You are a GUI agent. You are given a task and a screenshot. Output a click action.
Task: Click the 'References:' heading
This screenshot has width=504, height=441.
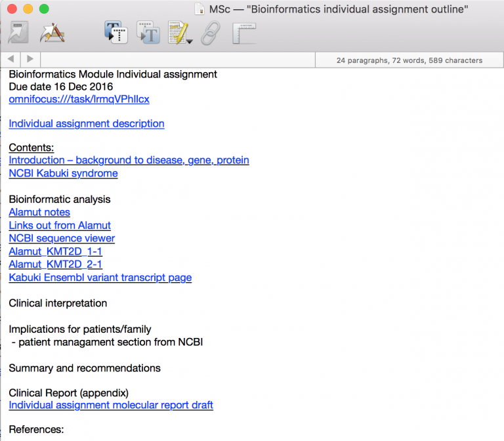[36, 429]
